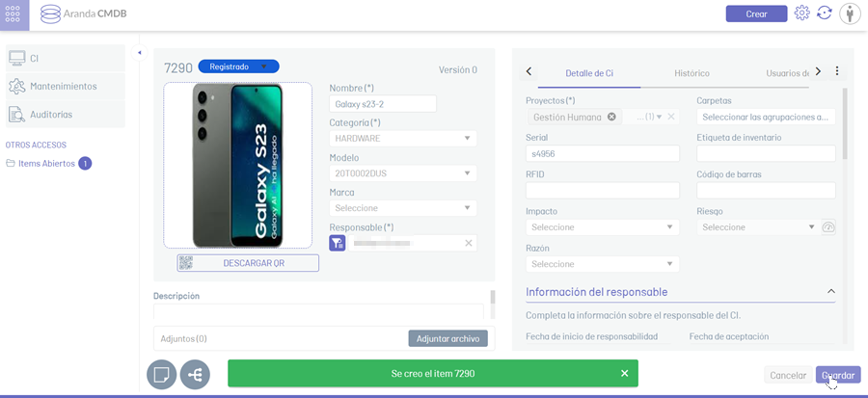This screenshot has height=398, width=868.
Task: Show next tabs with right chevron
Action: pos(818,71)
